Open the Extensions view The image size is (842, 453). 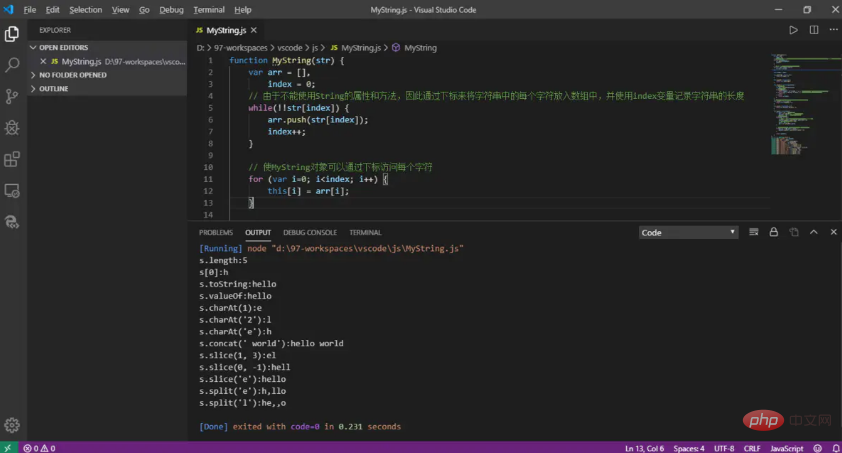click(12, 158)
